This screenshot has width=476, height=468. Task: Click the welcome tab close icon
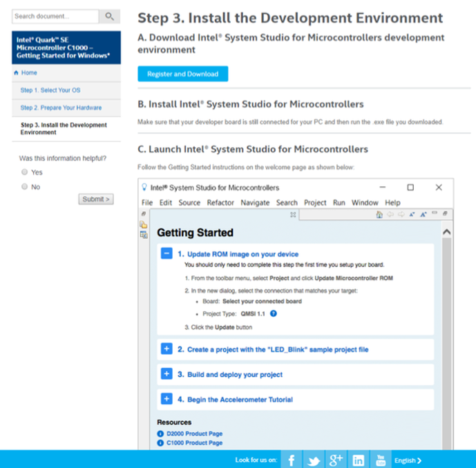pos(293,215)
